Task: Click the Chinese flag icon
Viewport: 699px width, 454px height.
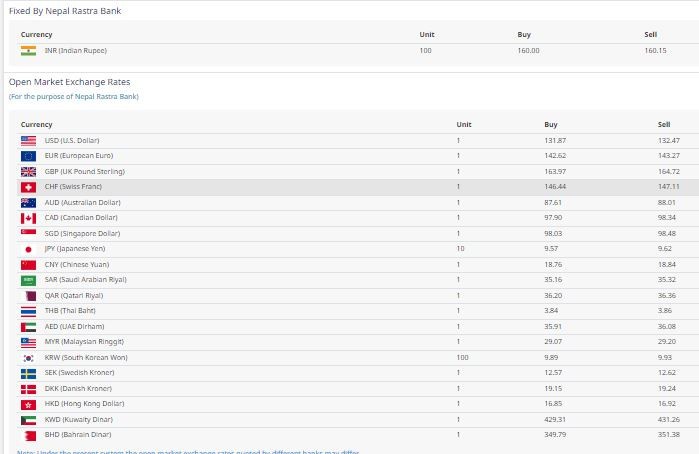Action: (28, 265)
